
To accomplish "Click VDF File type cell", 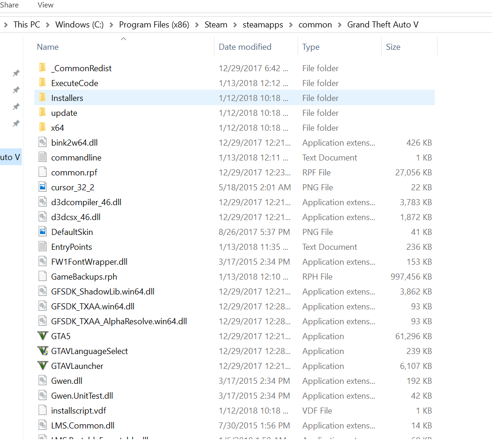I will [x=317, y=411].
